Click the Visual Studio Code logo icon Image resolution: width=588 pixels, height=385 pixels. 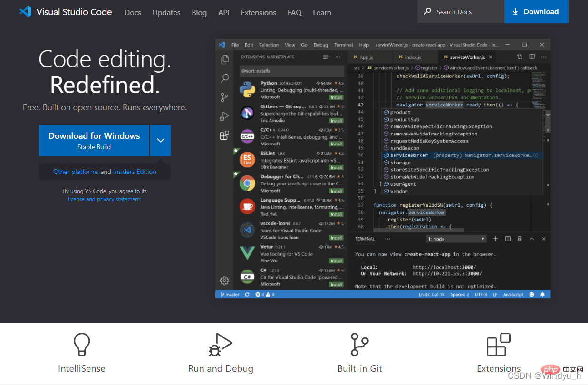coord(25,12)
